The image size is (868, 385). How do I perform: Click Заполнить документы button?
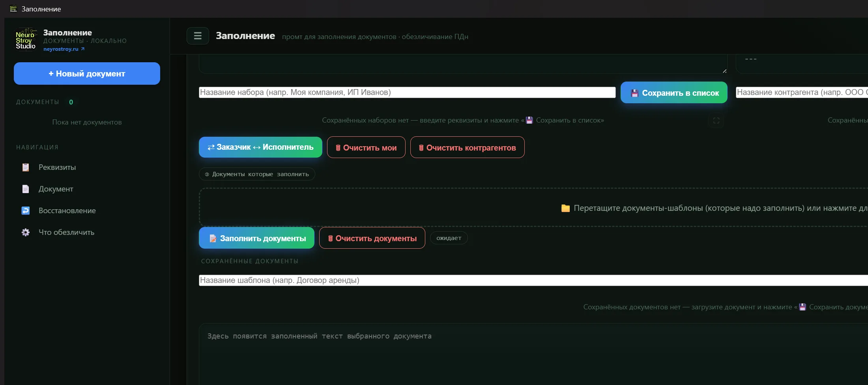pos(256,238)
